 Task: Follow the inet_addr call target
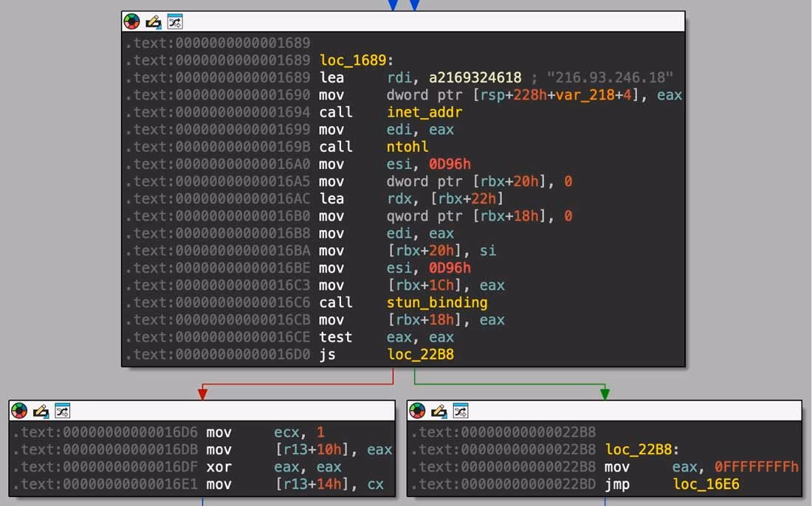tap(424, 112)
